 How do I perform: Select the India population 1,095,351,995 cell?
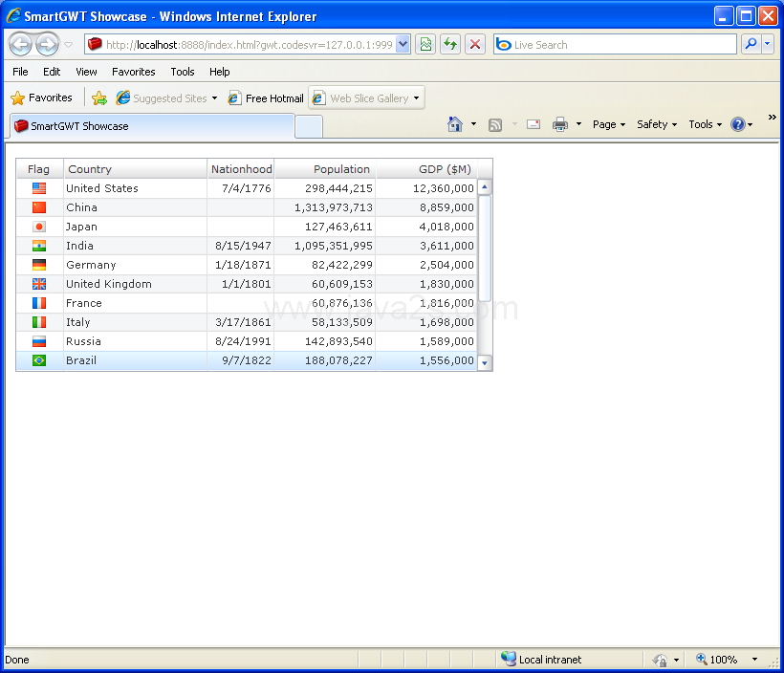click(x=325, y=246)
